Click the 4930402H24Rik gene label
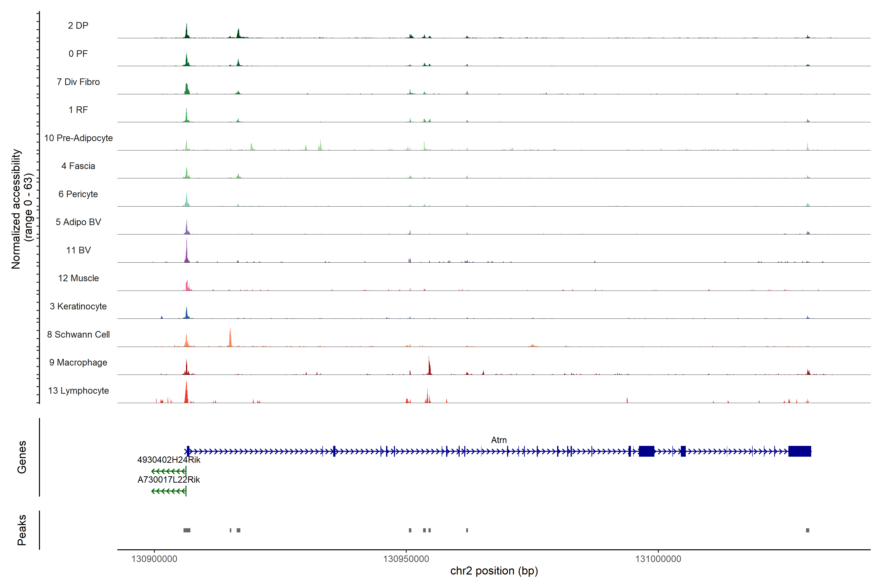882x588 pixels. (169, 460)
